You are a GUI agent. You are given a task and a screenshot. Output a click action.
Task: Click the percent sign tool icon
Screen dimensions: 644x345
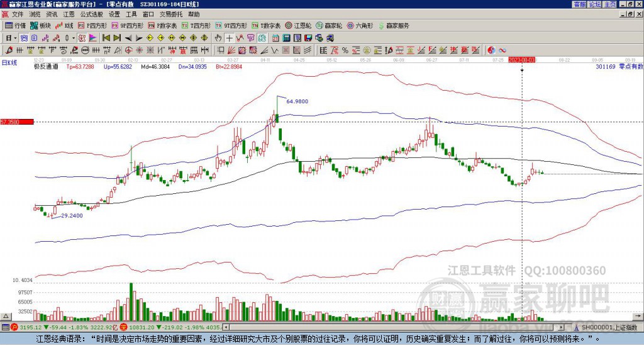(x=345, y=50)
